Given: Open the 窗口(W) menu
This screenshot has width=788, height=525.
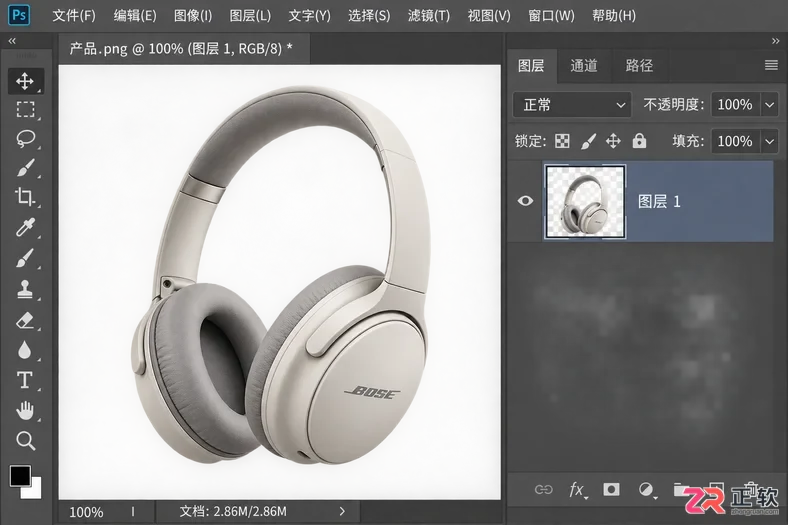Looking at the screenshot, I should [551, 16].
